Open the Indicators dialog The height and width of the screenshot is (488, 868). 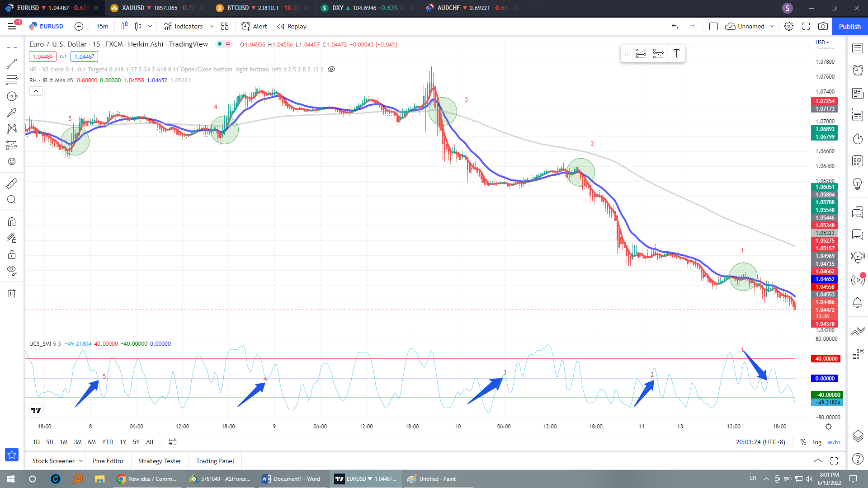(183, 26)
